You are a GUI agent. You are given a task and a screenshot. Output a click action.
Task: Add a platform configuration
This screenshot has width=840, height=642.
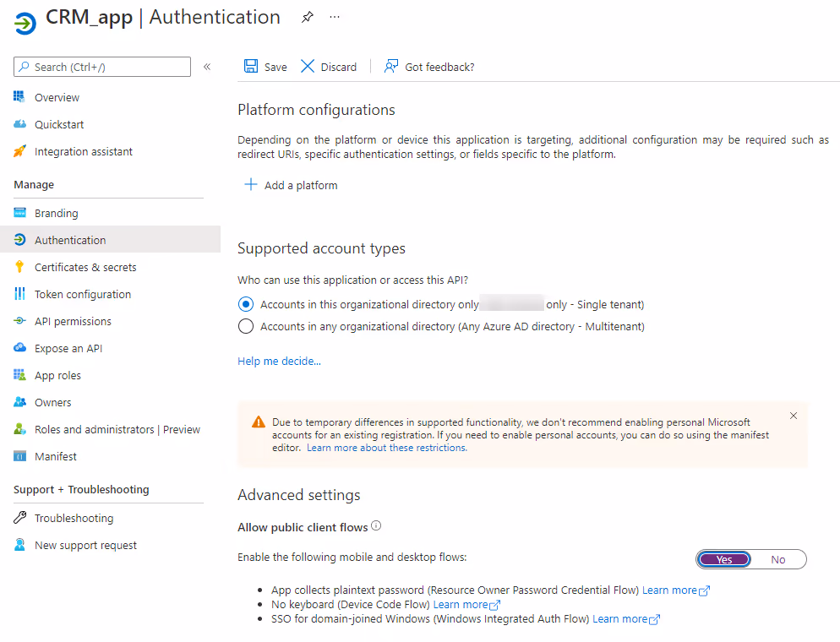pyautogui.click(x=292, y=185)
